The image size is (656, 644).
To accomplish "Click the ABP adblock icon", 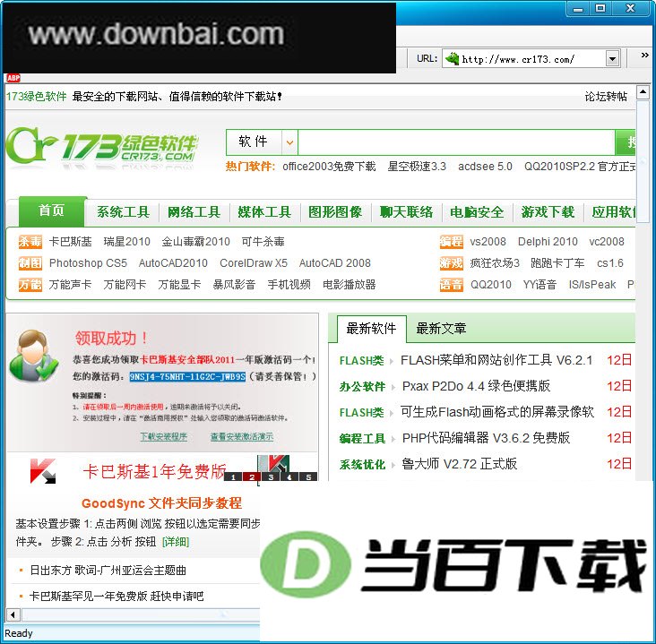I will pyautogui.click(x=13, y=78).
